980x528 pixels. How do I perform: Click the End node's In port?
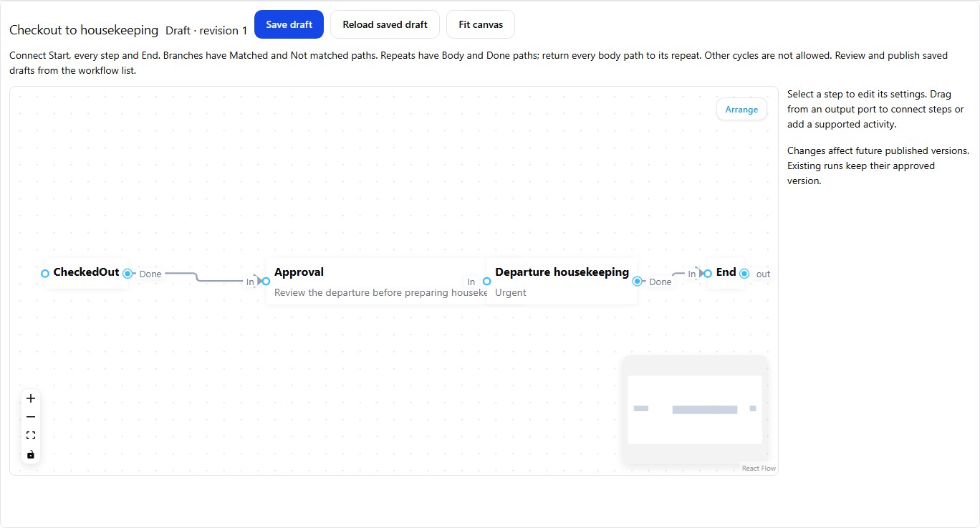708,273
